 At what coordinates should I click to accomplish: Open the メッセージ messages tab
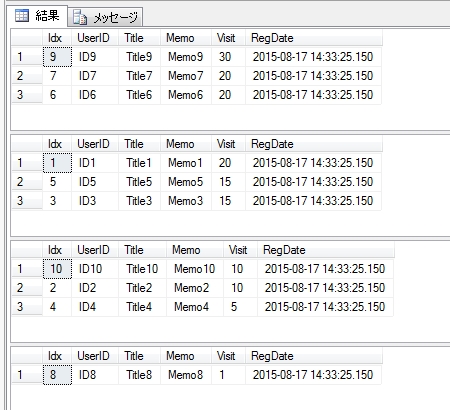pos(105,17)
